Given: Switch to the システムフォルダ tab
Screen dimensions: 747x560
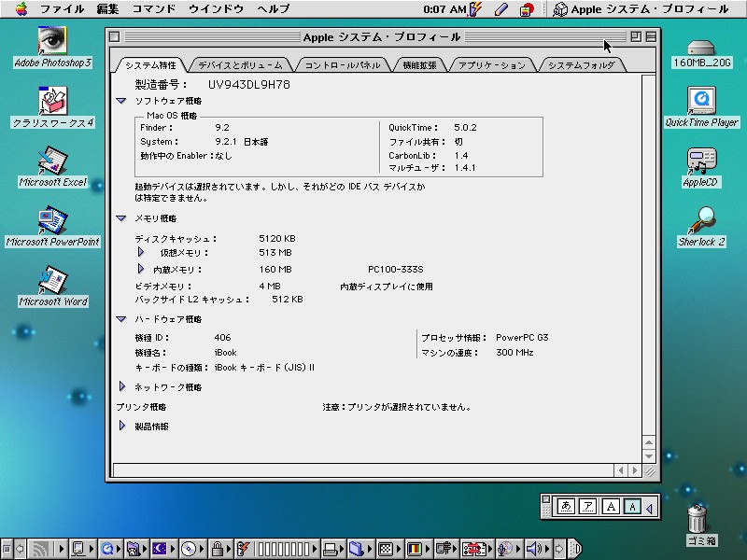Looking at the screenshot, I should point(581,65).
